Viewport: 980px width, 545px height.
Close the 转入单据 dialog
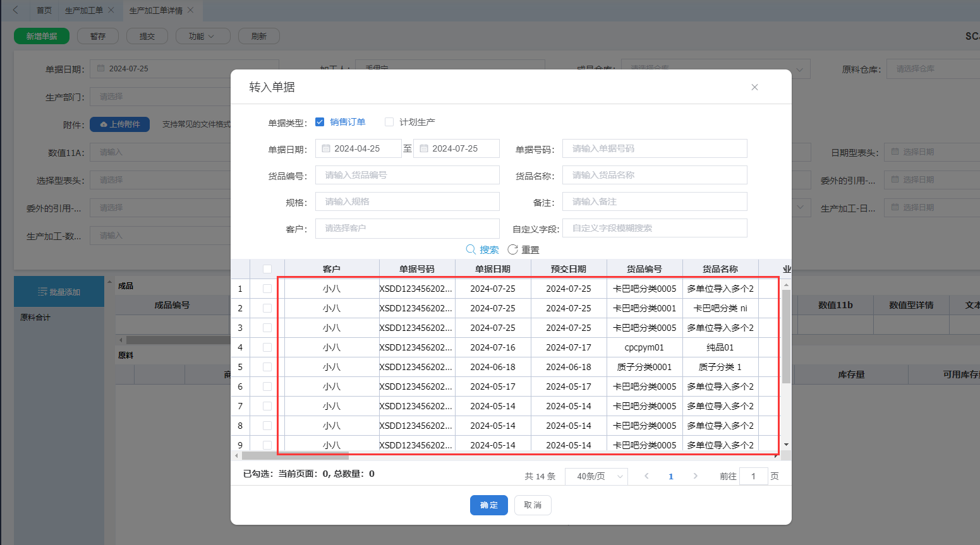click(754, 87)
